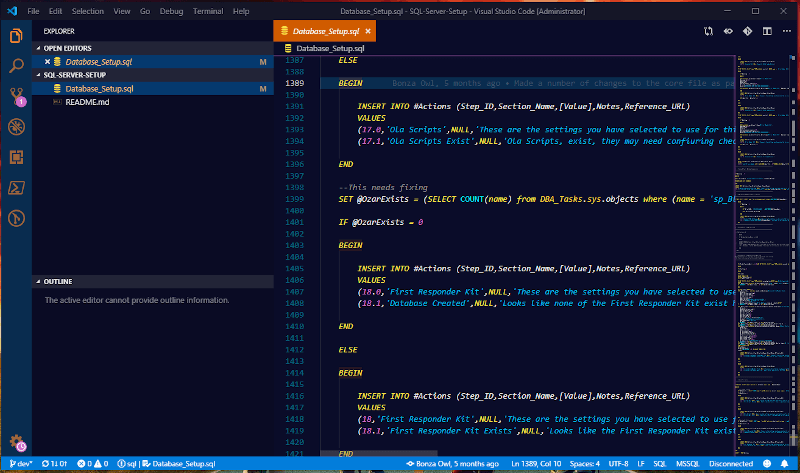This screenshot has width=800, height=473.
Task: Open the File menu
Action: (33, 11)
